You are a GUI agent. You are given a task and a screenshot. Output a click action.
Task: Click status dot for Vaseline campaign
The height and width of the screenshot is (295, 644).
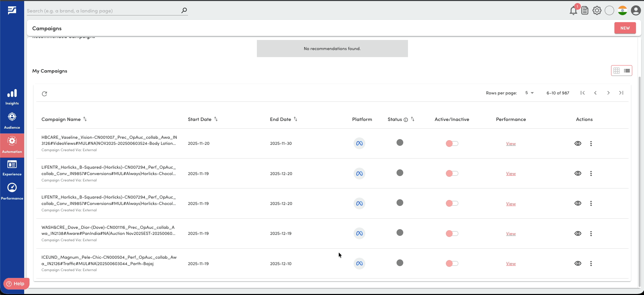click(x=400, y=142)
